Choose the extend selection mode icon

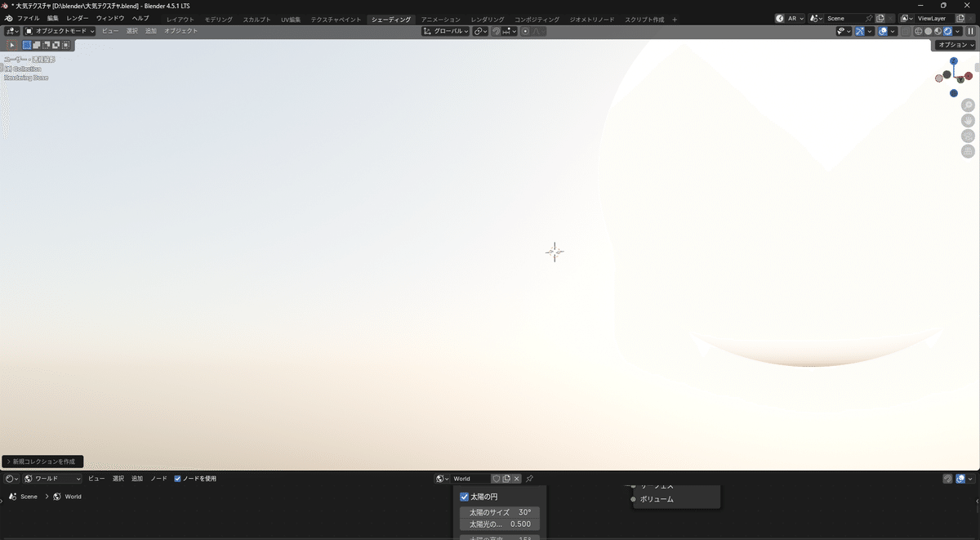[x=37, y=45]
